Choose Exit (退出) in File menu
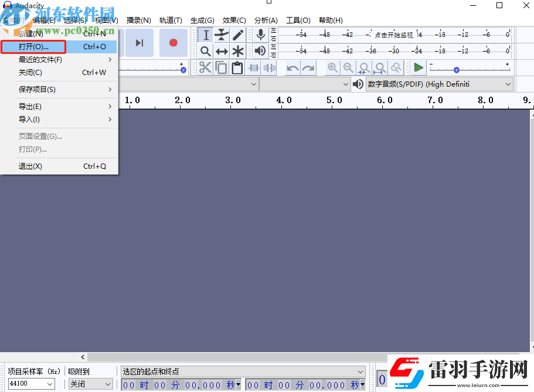Viewport: 534px width, 392px height. pyautogui.click(x=59, y=166)
